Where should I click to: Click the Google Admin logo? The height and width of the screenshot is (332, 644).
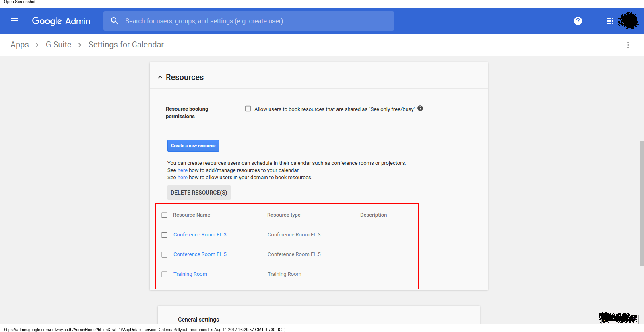click(x=61, y=21)
